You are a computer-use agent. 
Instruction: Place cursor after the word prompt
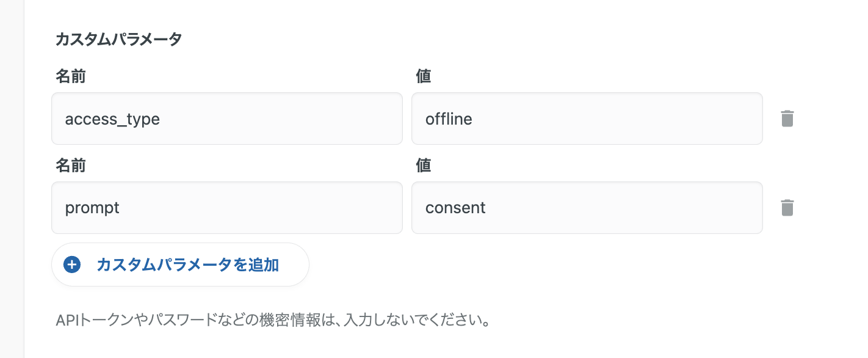point(121,208)
